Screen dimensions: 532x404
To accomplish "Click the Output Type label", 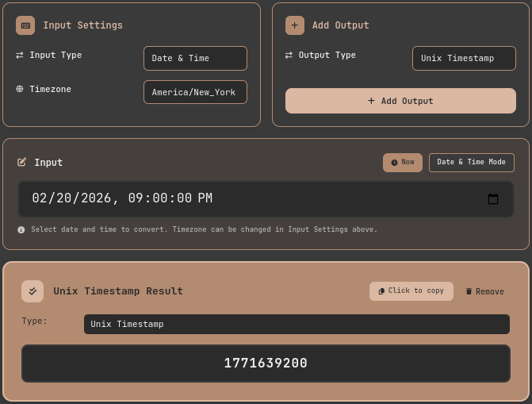I will coord(327,55).
